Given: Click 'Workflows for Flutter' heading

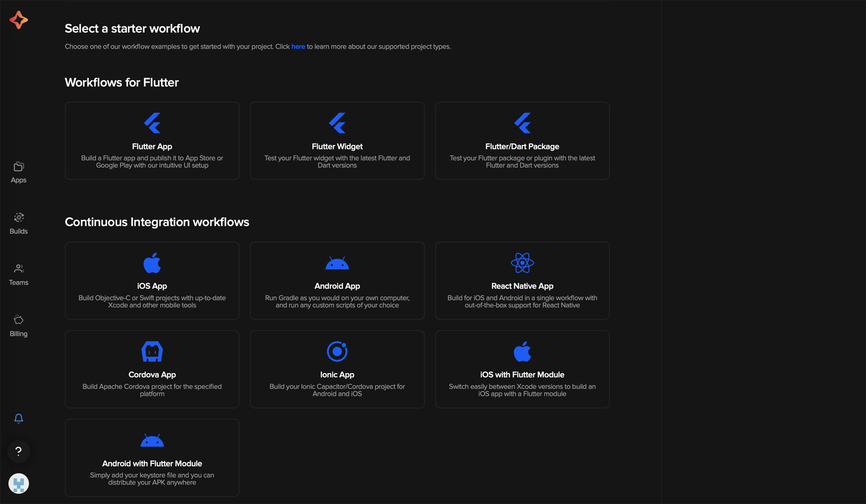Looking at the screenshot, I should point(122,83).
